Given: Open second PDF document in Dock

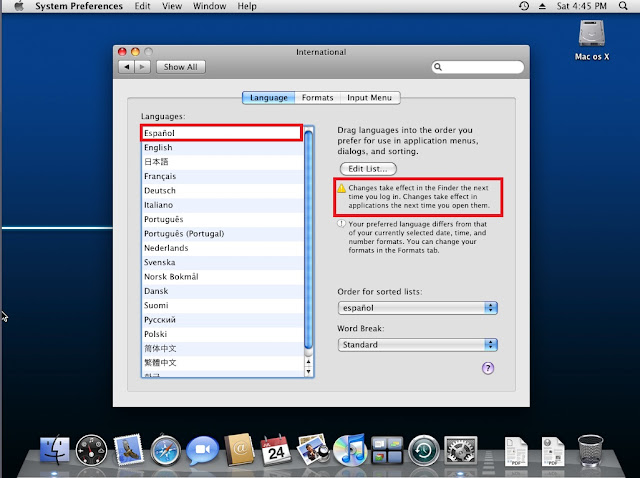Looking at the screenshot, I should (x=553, y=451).
